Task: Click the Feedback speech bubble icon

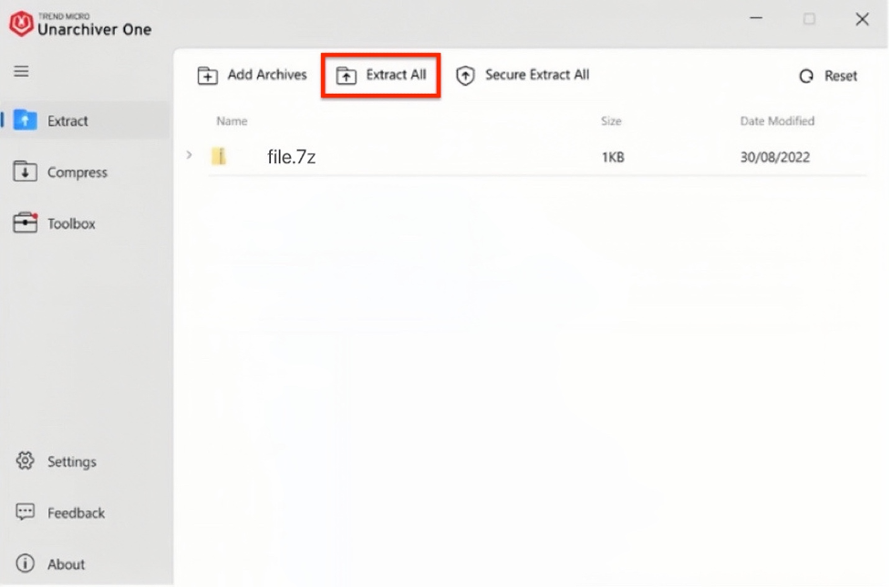Action: pyautogui.click(x=25, y=512)
